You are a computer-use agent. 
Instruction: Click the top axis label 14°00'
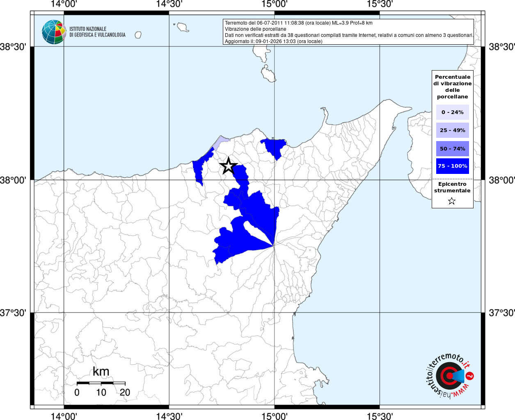coord(64,4)
